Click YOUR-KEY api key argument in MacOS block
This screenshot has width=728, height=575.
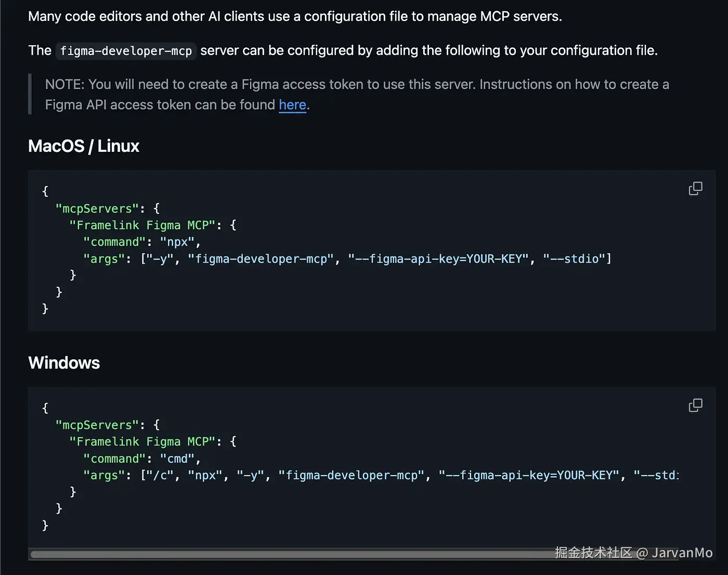coord(438,258)
